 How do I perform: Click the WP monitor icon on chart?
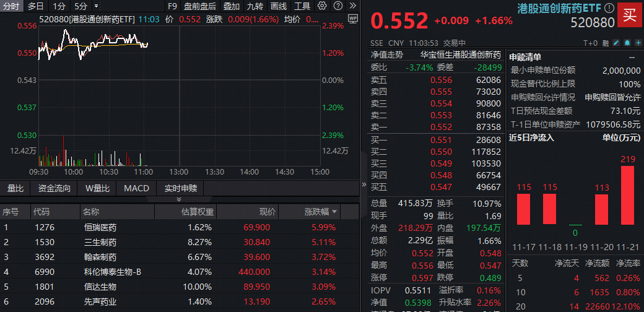353,19
